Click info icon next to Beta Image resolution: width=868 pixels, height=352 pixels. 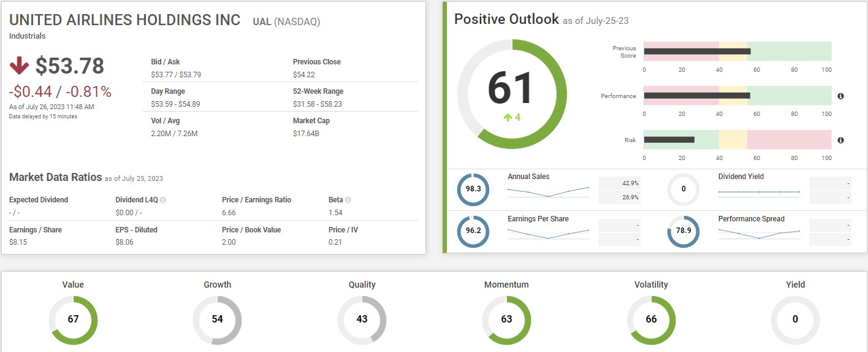[348, 200]
